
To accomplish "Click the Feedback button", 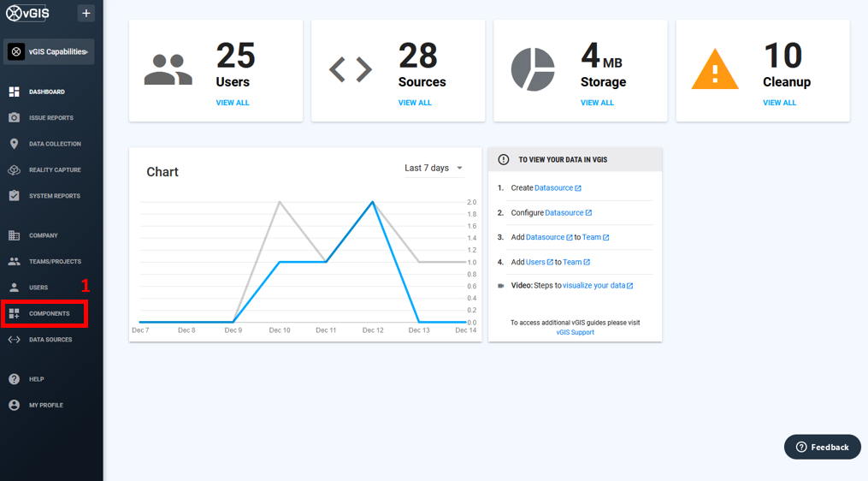I will click(822, 448).
